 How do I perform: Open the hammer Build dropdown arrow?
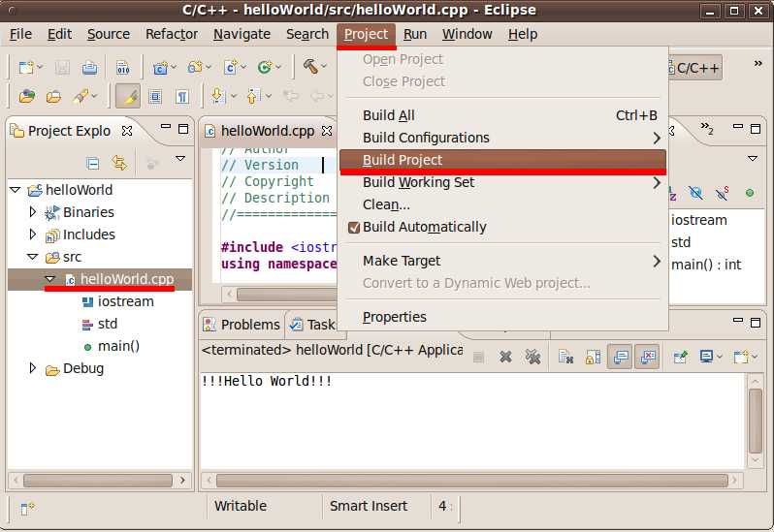(324, 66)
